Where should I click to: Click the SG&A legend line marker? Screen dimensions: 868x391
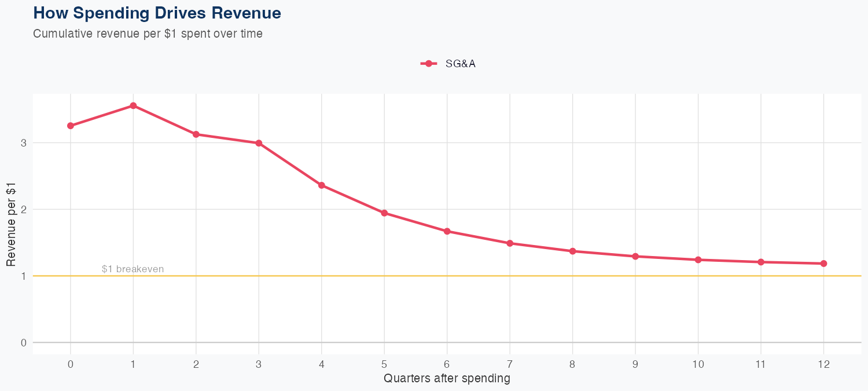[428, 64]
